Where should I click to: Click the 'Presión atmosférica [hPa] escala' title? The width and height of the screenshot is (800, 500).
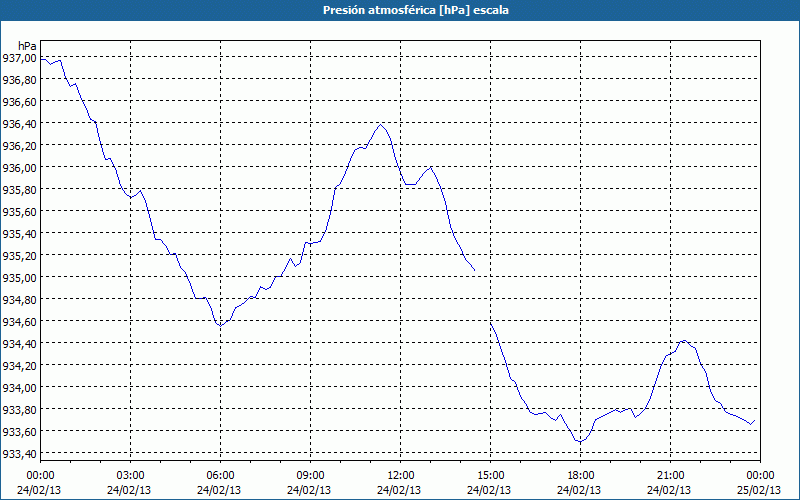point(416,10)
